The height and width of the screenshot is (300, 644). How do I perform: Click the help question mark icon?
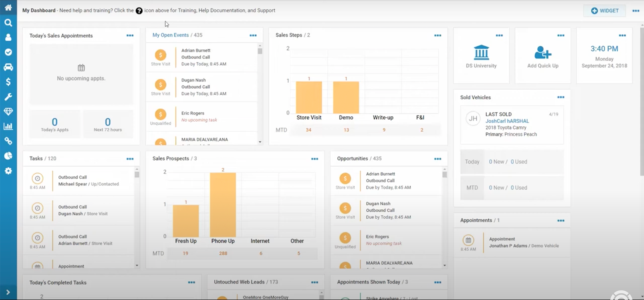(x=139, y=11)
